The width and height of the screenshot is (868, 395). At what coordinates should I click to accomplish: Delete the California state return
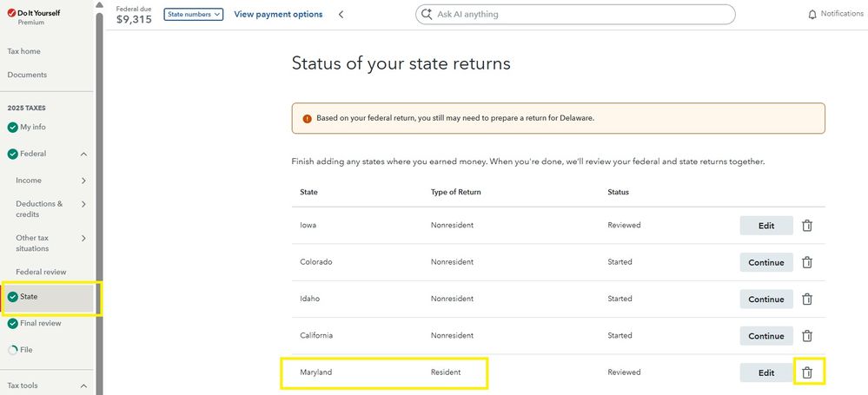click(806, 336)
